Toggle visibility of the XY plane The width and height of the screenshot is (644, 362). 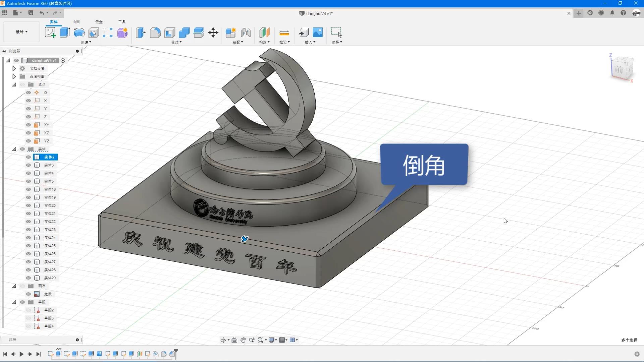[29, 125]
